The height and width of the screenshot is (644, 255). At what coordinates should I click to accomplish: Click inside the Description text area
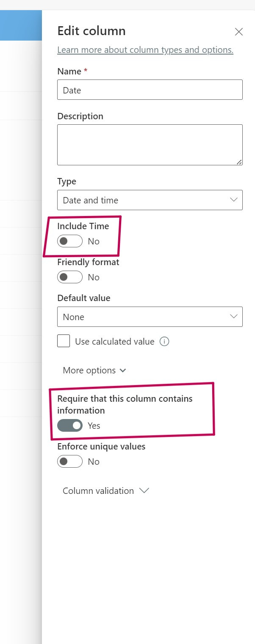coord(150,145)
